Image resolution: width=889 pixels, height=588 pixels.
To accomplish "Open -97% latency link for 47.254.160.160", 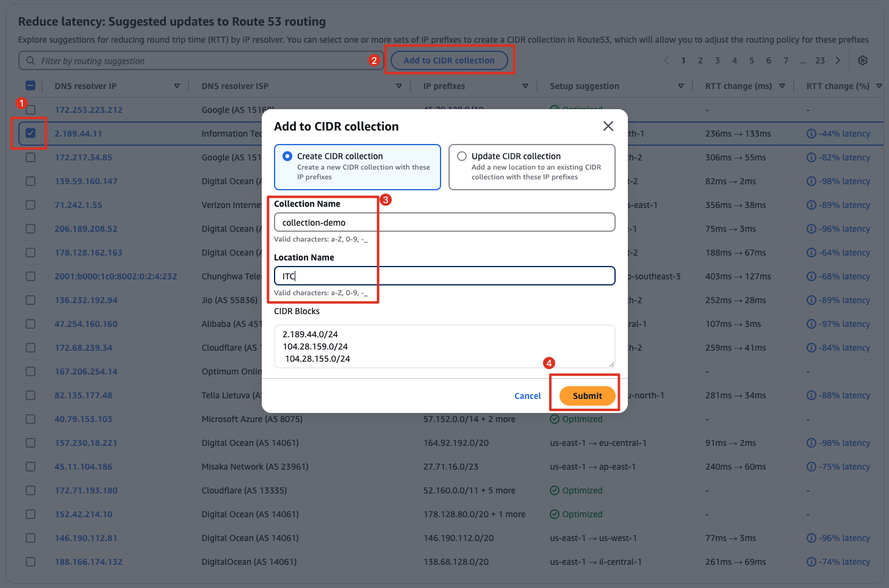I will click(844, 324).
